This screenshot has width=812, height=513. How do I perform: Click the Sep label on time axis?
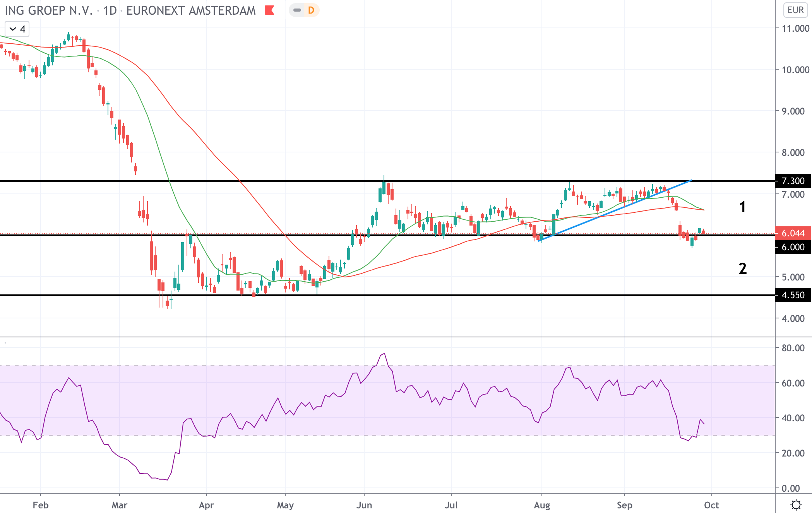point(624,505)
